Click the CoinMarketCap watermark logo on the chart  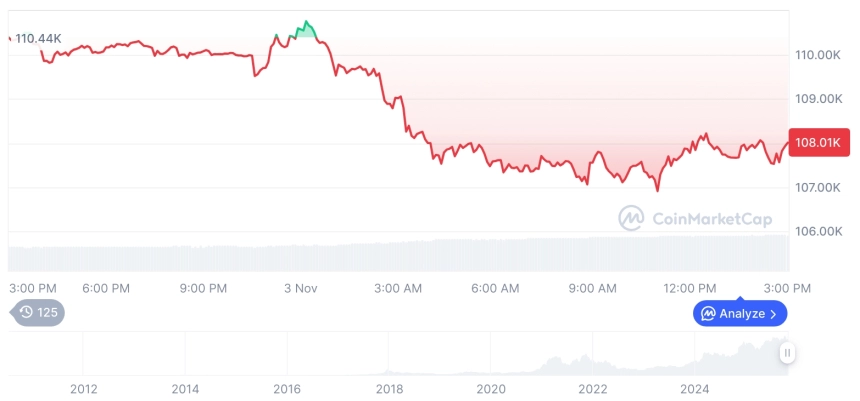tap(631, 217)
